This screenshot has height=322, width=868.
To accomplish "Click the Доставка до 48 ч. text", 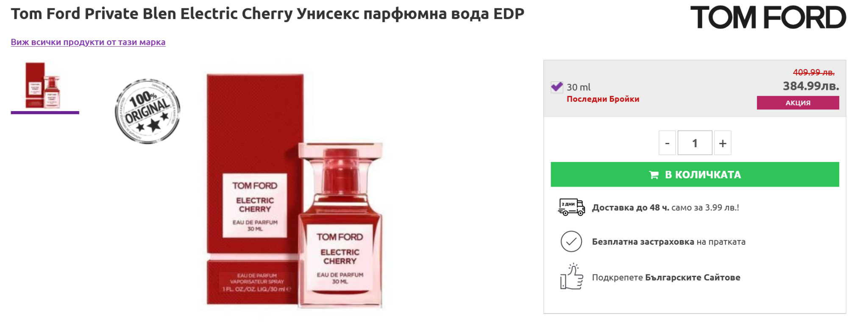I will [x=630, y=207].
